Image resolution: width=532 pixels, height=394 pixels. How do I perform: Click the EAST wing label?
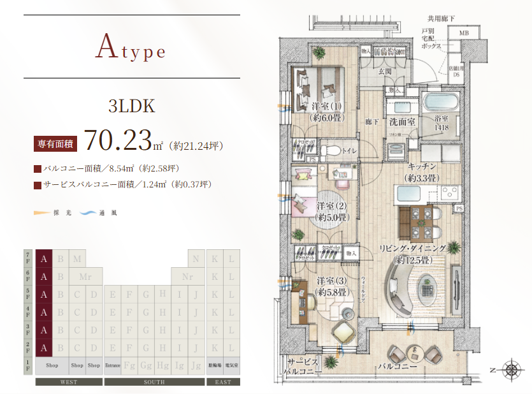[x=223, y=383]
